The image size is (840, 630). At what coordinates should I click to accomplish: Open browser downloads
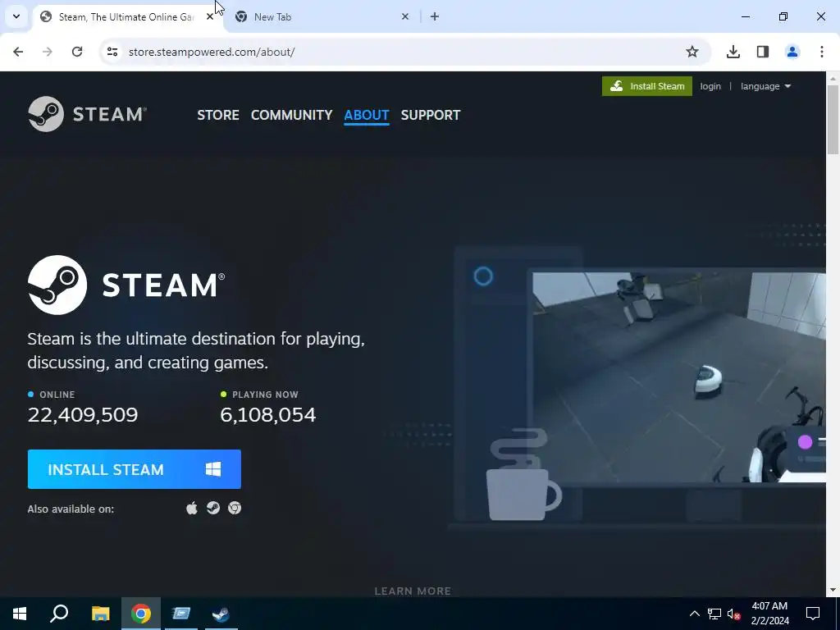pyautogui.click(x=733, y=52)
